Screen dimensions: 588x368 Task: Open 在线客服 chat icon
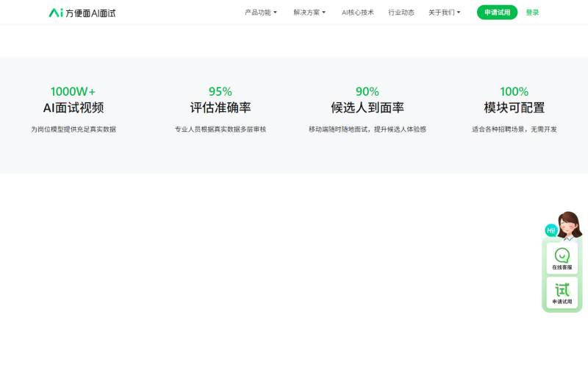[x=562, y=258]
